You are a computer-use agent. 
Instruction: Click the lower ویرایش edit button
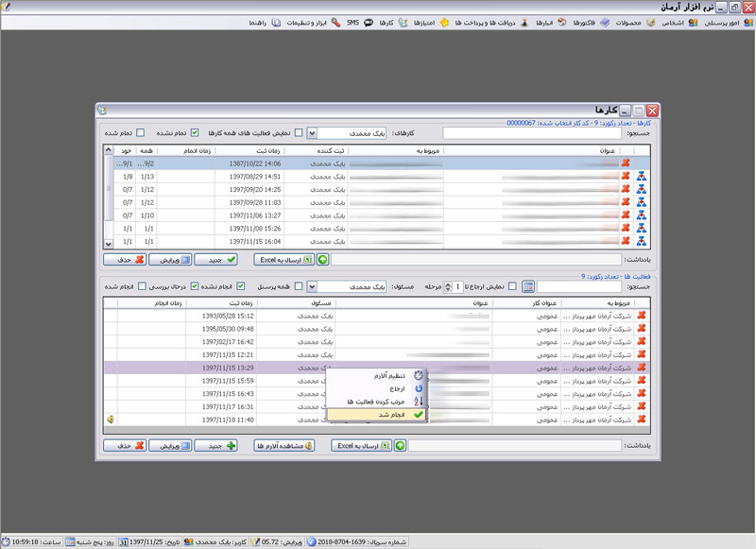point(170,446)
